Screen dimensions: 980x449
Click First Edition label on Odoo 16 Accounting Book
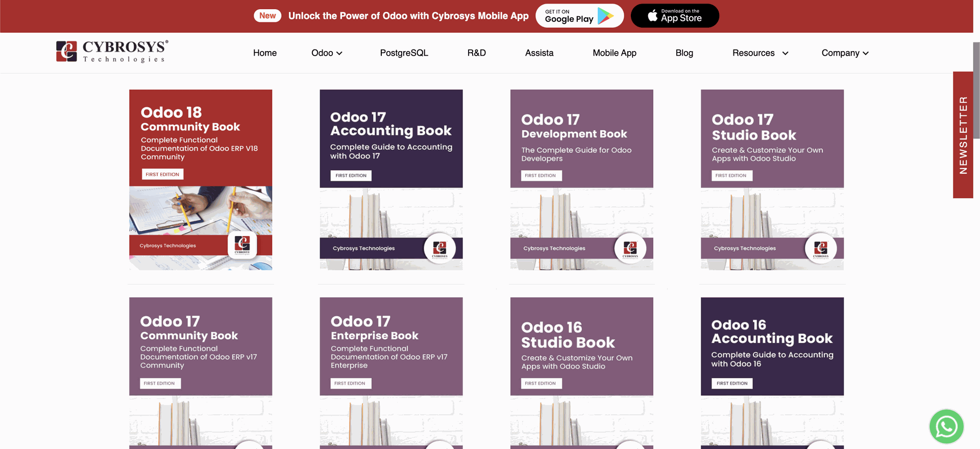coord(732,384)
